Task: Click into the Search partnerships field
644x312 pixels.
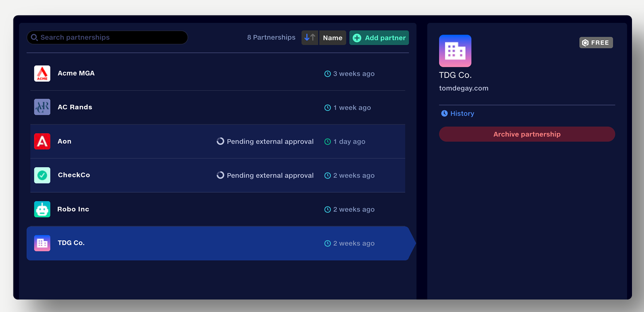Action: pyautogui.click(x=111, y=37)
